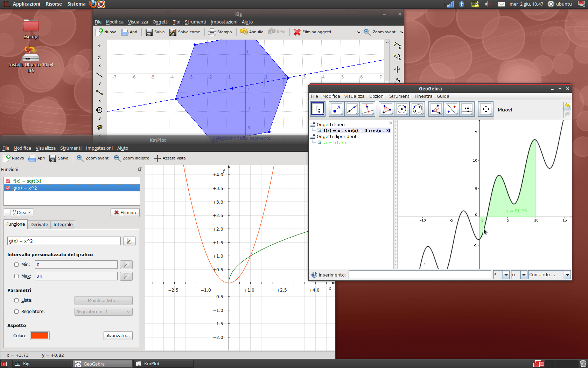Select Kig point tool in left sidebar
Image resolution: width=588 pixels, height=368 pixels.
click(x=99, y=46)
